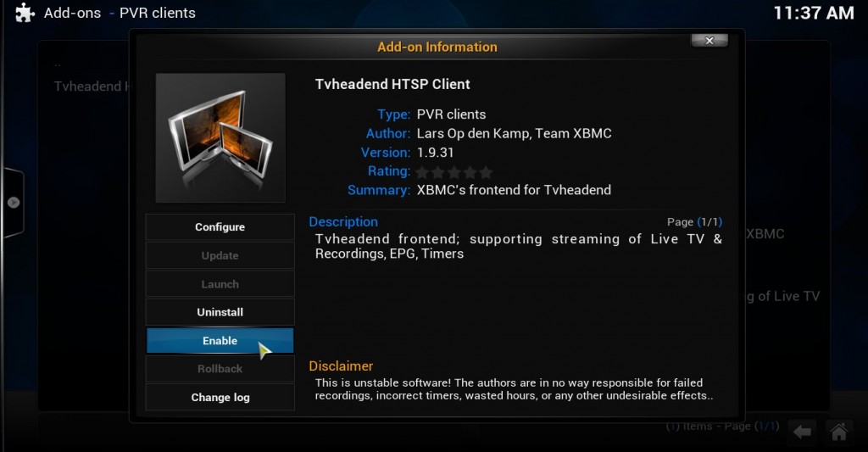Image resolution: width=868 pixels, height=452 pixels.
Task: Click the Page (1/1) indicator
Action: tap(694, 222)
